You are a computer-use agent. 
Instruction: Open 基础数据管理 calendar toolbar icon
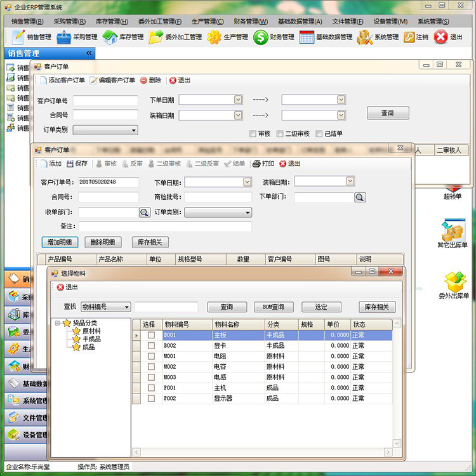[307, 37]
